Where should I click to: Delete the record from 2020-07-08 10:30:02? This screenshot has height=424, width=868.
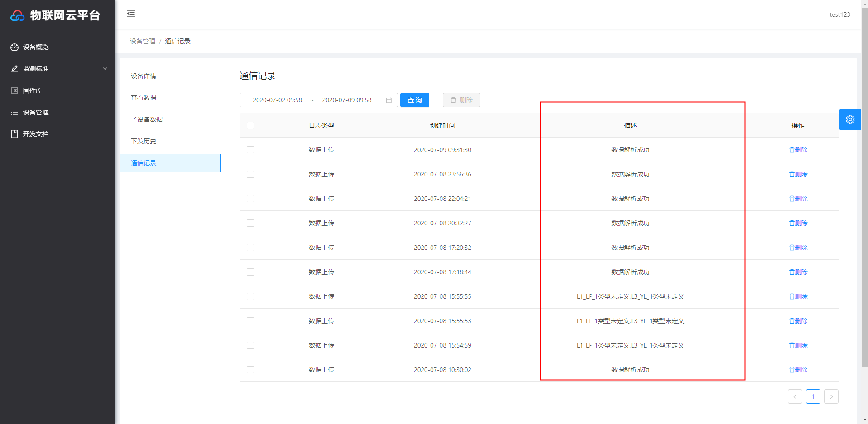point(798,370)
